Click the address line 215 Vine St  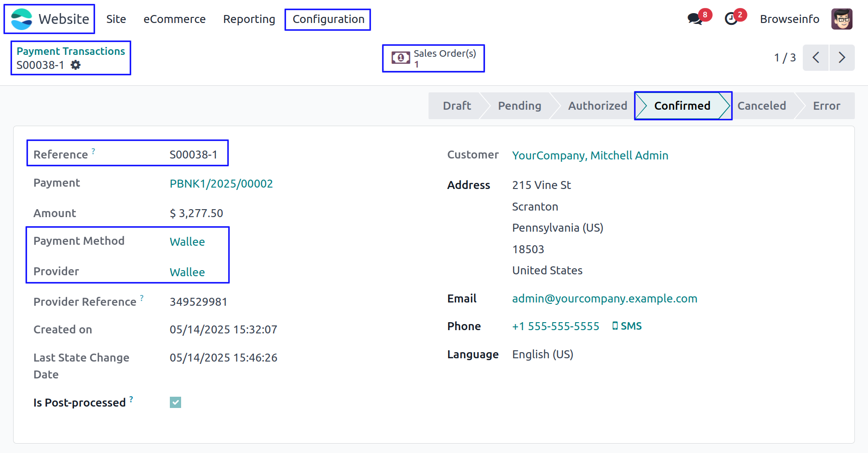pyautogui.click(x=541, y=185)
